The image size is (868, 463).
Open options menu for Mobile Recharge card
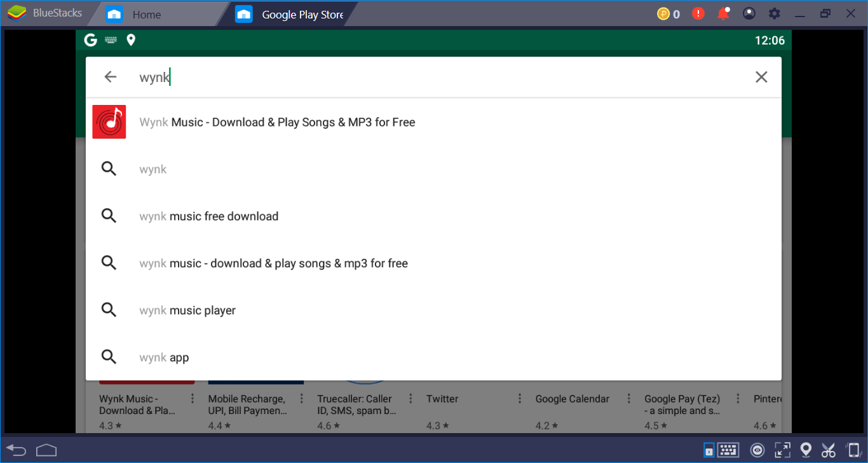coord(302,399)
